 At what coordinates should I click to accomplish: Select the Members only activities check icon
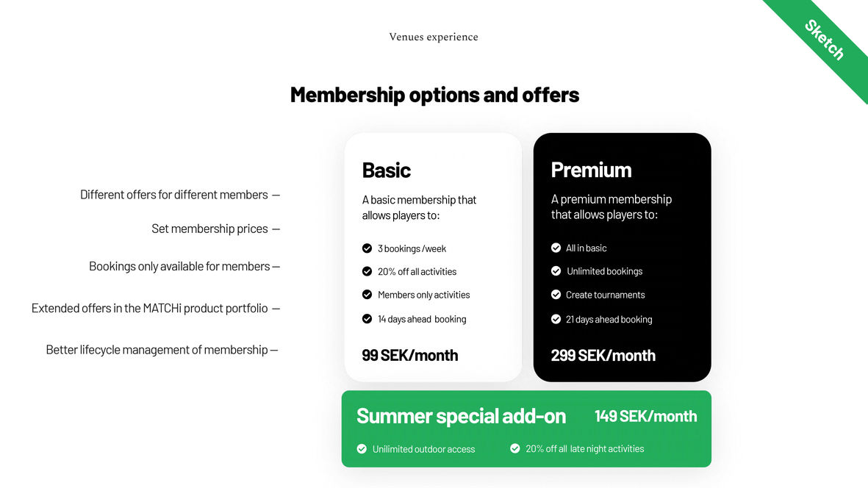click(x=367, y=295)
